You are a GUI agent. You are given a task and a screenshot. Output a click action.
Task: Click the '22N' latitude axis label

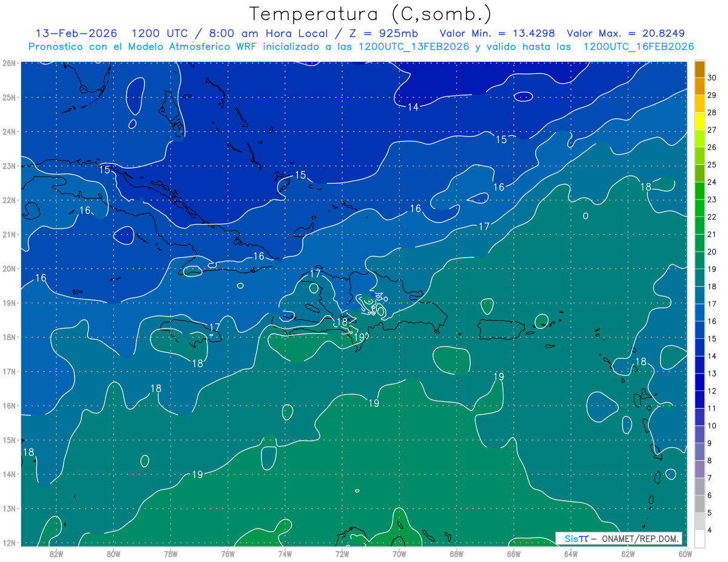(x=8, y=200)
